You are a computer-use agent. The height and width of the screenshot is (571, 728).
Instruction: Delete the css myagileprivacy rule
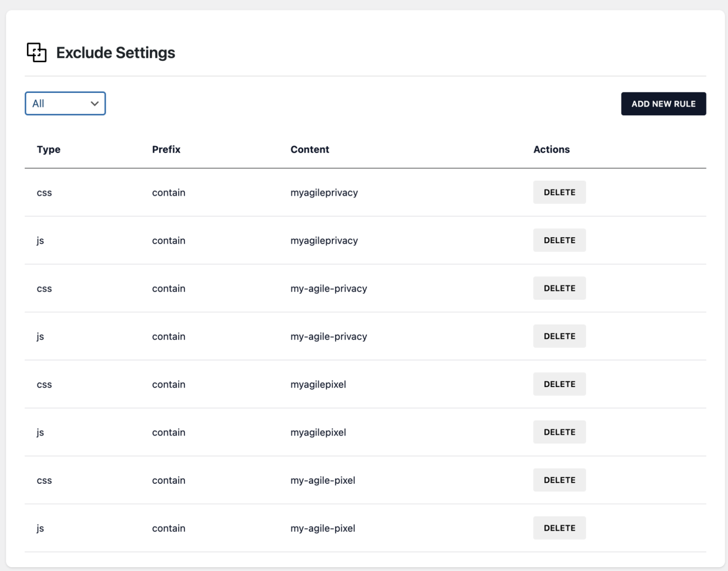(x=559, y=192)
